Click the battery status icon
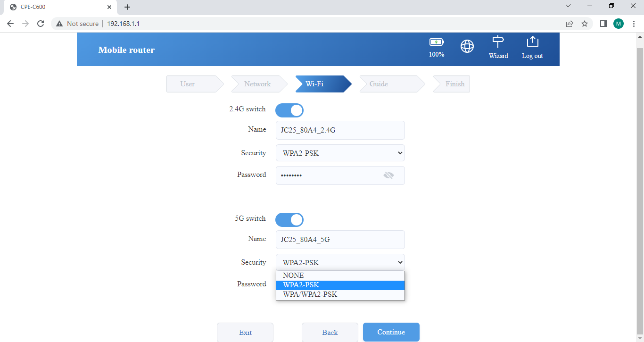This screenshot has width=644, height=342. coord(437,42)
